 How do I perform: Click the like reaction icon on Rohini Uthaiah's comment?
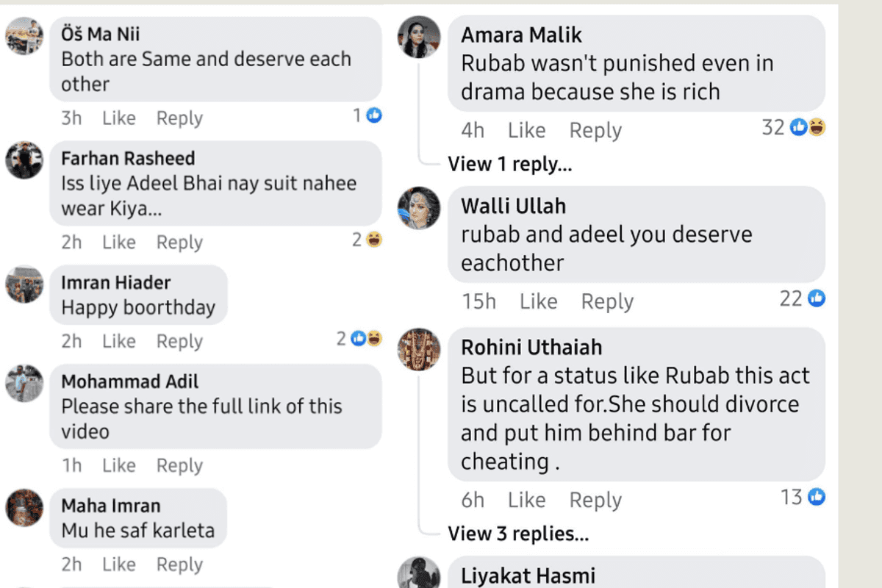coord(817,498)
